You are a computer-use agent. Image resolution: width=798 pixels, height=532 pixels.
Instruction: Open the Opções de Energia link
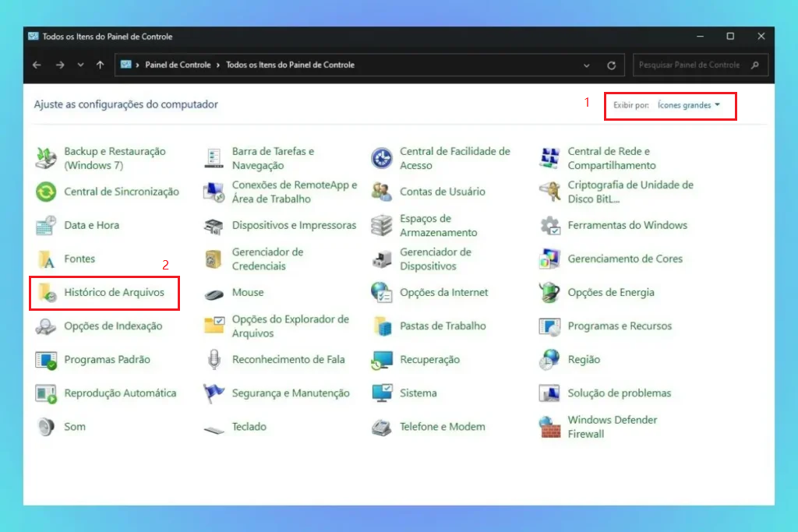(x=611, y=292)
